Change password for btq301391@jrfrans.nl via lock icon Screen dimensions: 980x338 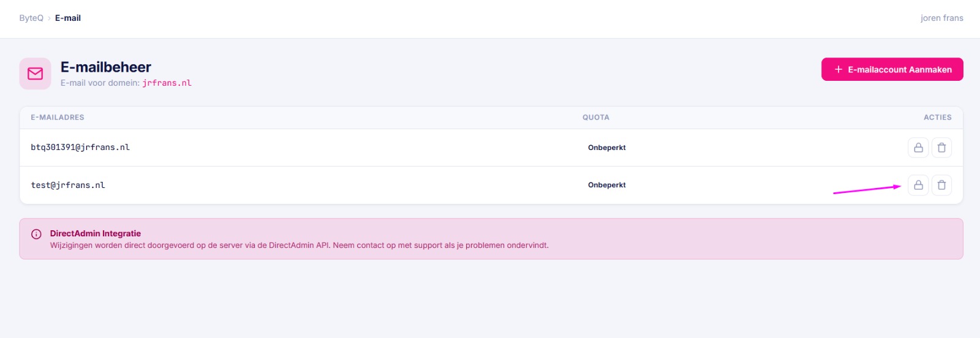pyautogui.click(x=918, y=148)
